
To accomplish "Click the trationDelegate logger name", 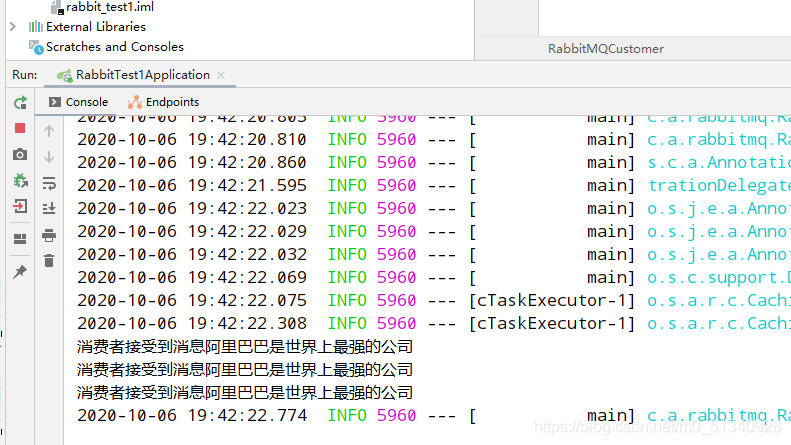I will (719, 186).
